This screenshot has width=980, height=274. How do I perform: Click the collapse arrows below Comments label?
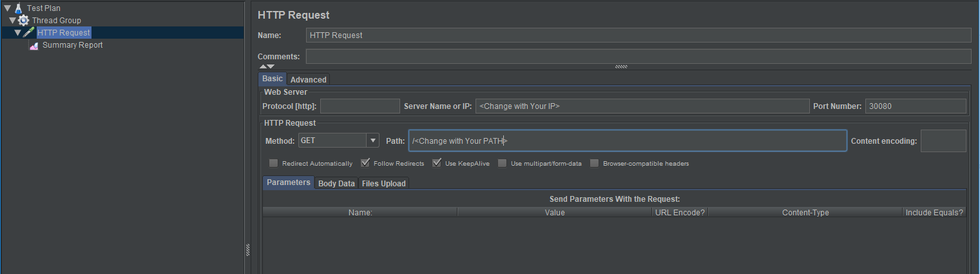point(267,66)
